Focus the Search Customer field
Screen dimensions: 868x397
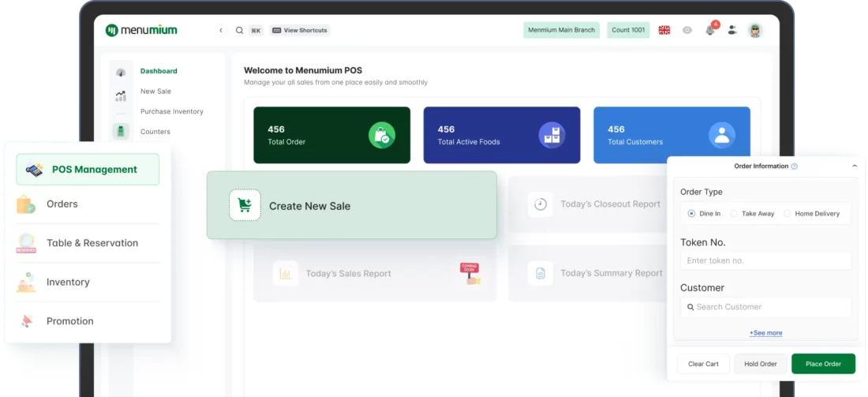765,307
